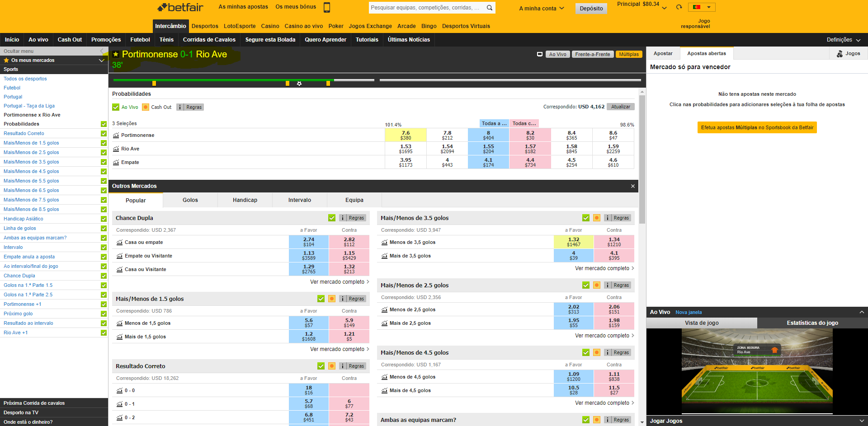868x426 pixels.
Task: Open chart icon for Empate ou Visitante
Action: click(x=119, y=256)
